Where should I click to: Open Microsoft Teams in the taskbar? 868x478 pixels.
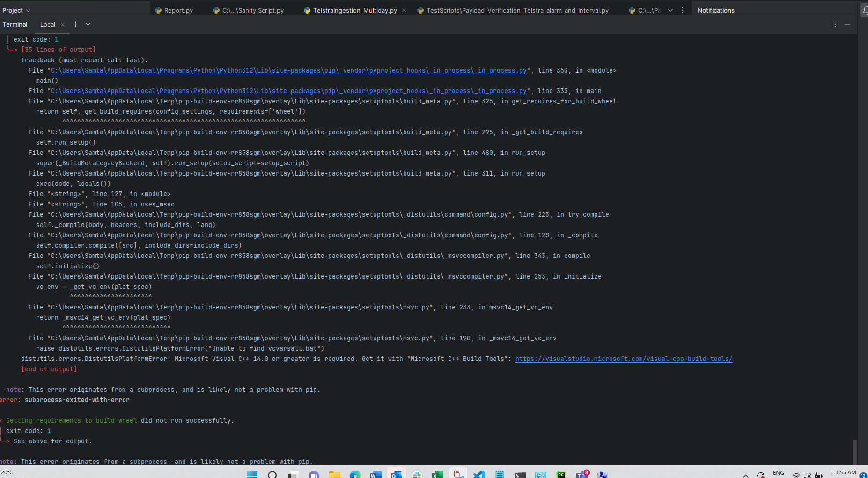click(x=582, y=474)
